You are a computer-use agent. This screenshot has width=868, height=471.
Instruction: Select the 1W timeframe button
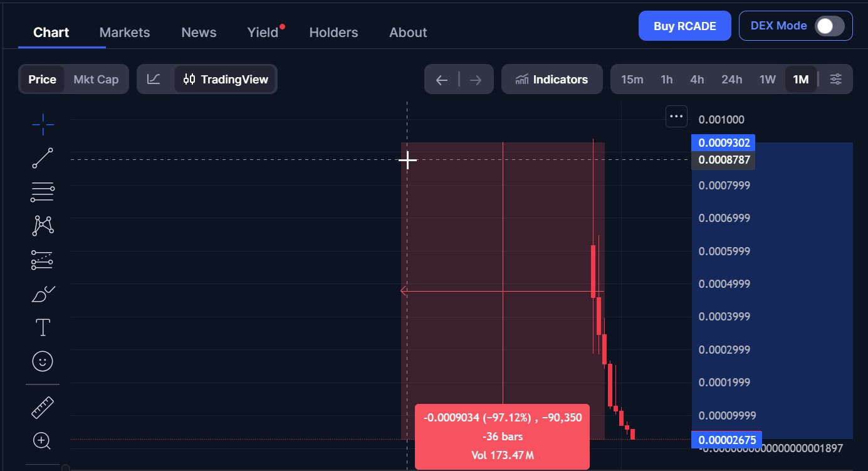[x=767, y=80]
